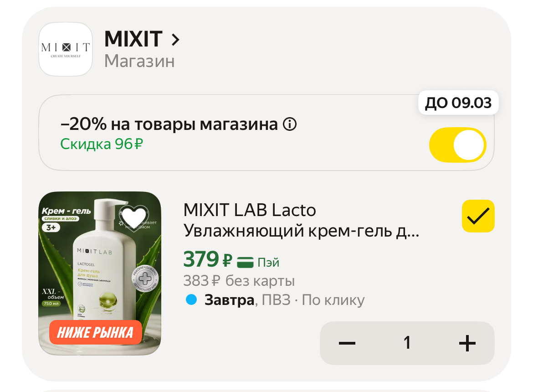Open the shower cream-gel product thumbnail
The height and width of the screenshot is (392, 533).
pos(100,273)
